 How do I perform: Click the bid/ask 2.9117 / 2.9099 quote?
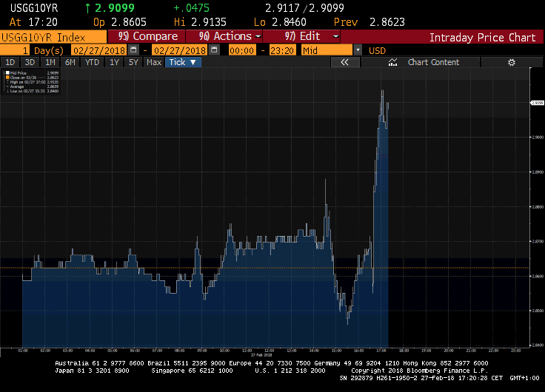point(304,8)
